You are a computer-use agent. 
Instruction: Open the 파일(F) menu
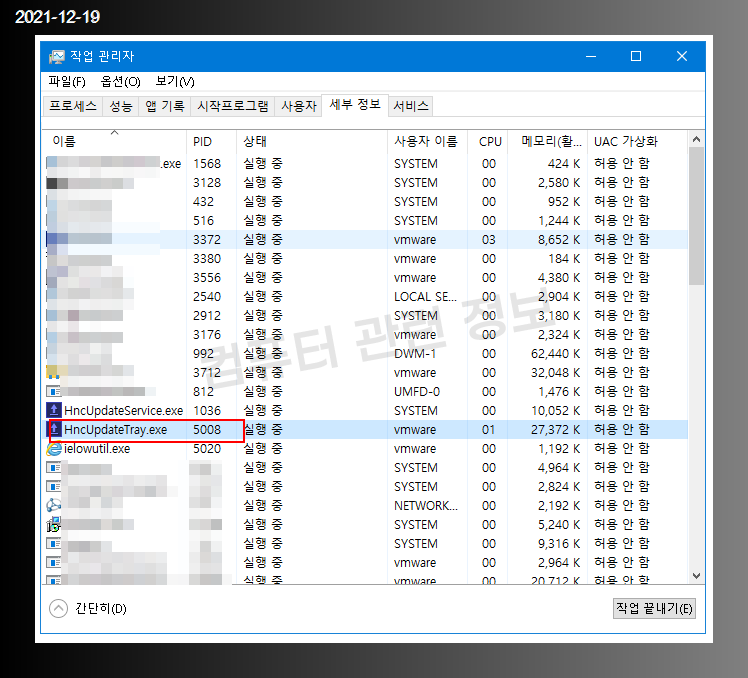coord(67,82)
